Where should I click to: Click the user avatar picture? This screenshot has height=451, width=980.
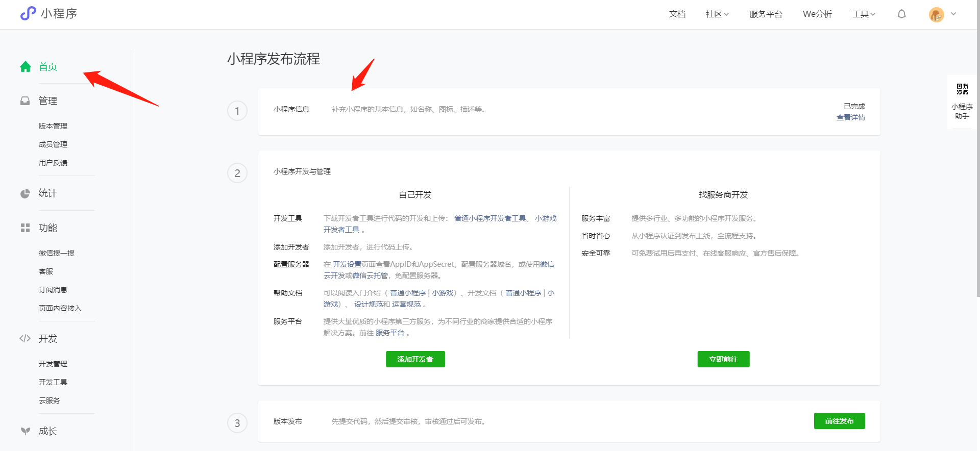click(x=936, y=14)
